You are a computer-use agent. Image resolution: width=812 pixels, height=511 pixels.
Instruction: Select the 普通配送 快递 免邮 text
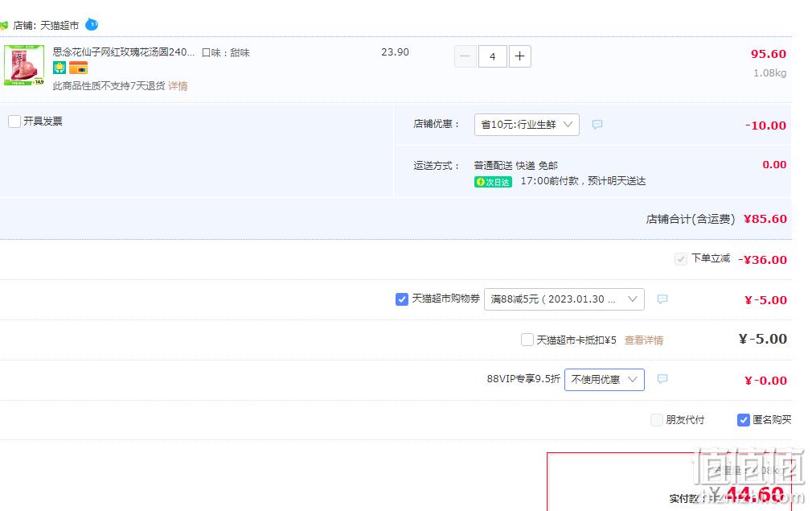click(x=516, y=165)
